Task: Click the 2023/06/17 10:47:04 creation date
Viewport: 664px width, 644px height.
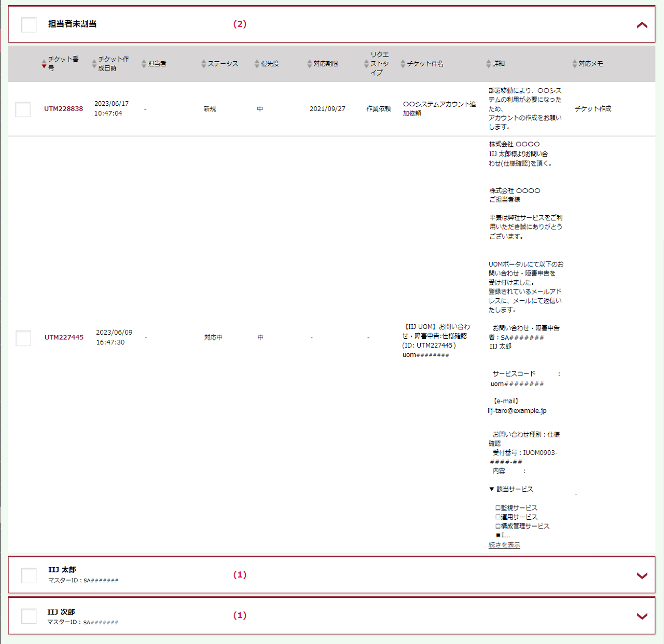Action: click(x=111, y=108)
